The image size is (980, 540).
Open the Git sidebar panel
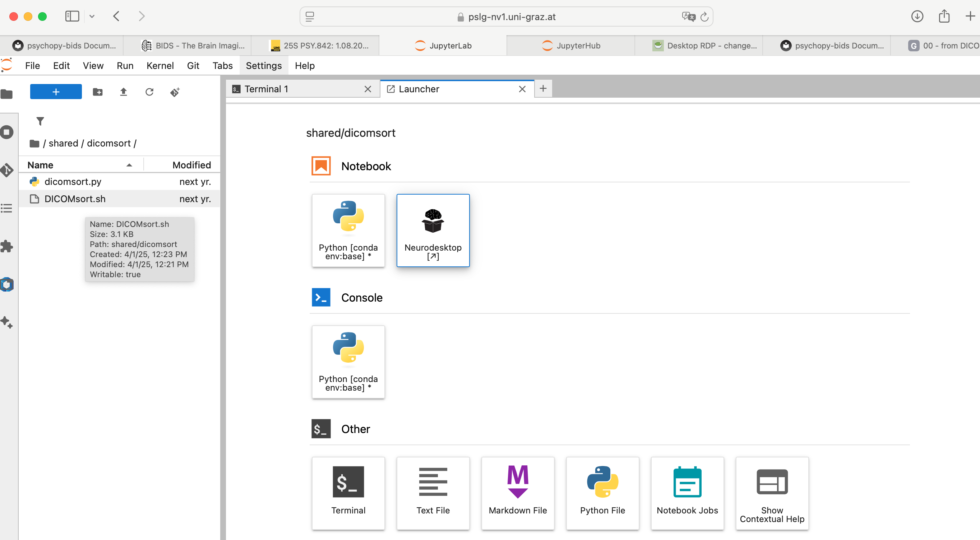click(x=6, y=170)
